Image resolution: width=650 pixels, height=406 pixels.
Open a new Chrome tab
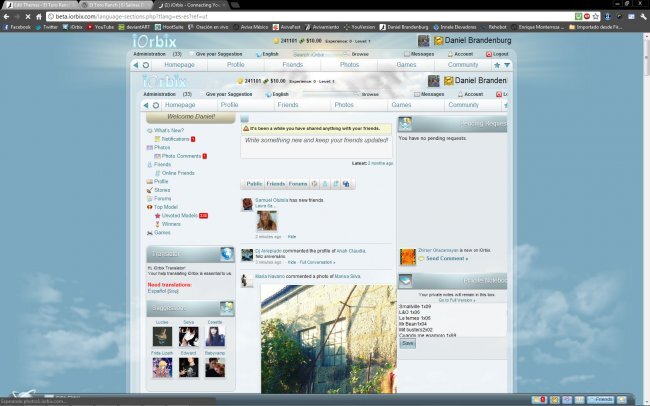coord(235,5)
